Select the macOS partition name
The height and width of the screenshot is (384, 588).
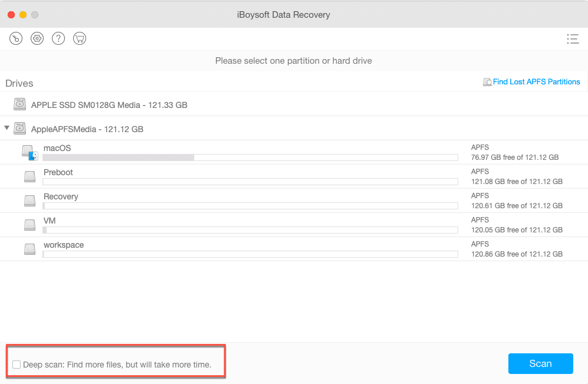(x=57, y=148)
